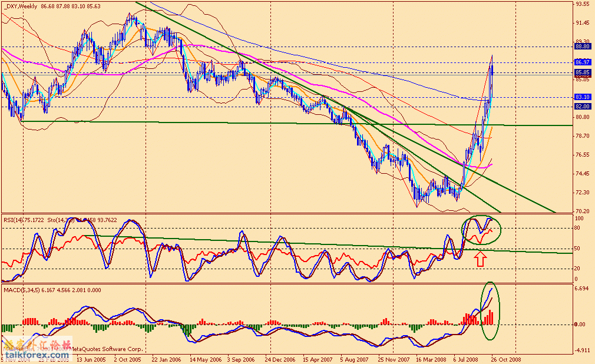Click the MetaQuotes Software Corp. copyright text

coord(107,349)
